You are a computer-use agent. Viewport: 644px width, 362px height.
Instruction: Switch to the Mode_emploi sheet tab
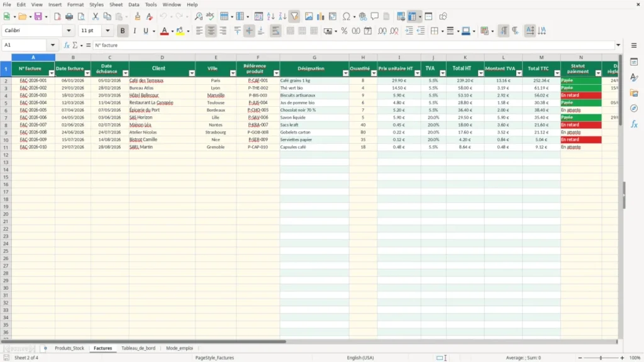179,348
